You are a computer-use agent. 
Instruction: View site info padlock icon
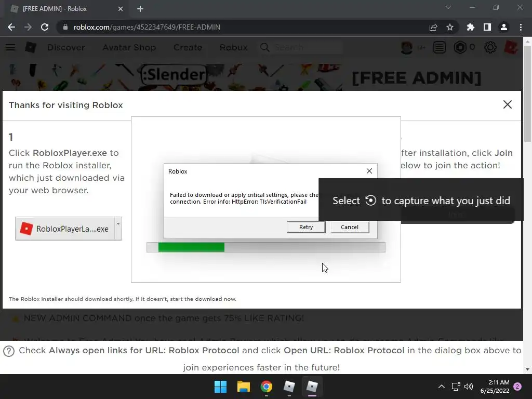pos(65,27)
